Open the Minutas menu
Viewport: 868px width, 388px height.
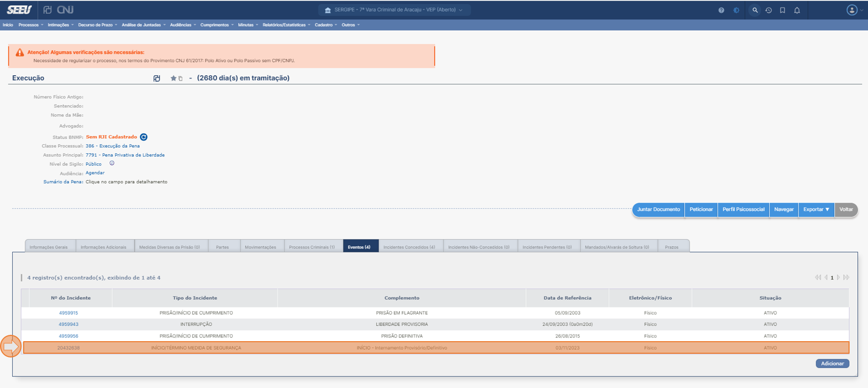pyautogui.click(x=248, y=25)
